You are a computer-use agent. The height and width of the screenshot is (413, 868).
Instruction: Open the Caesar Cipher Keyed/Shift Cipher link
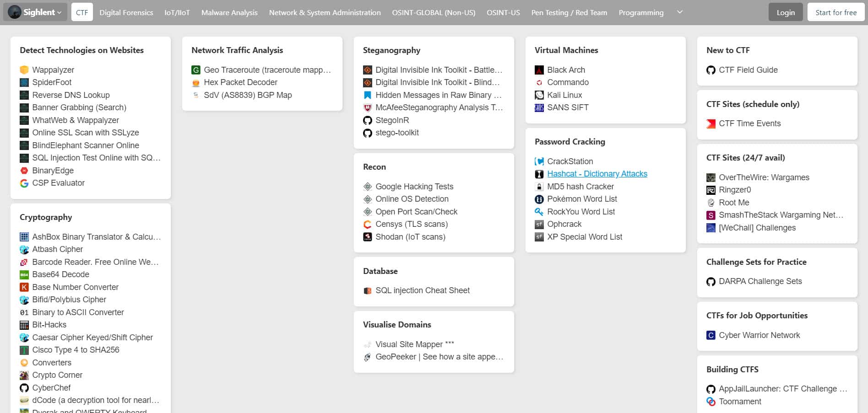pos(92,338)
